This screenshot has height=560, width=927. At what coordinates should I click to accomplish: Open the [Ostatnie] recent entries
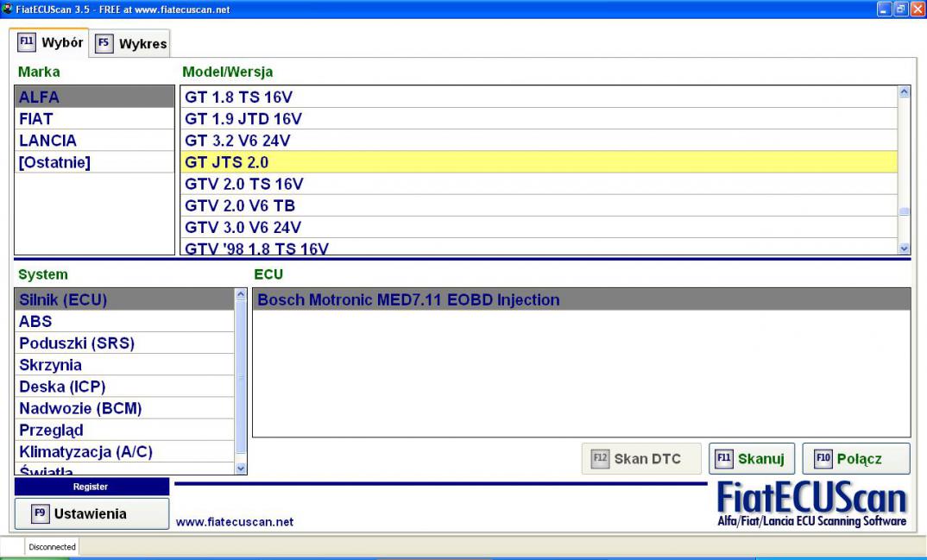pos(95,162)
